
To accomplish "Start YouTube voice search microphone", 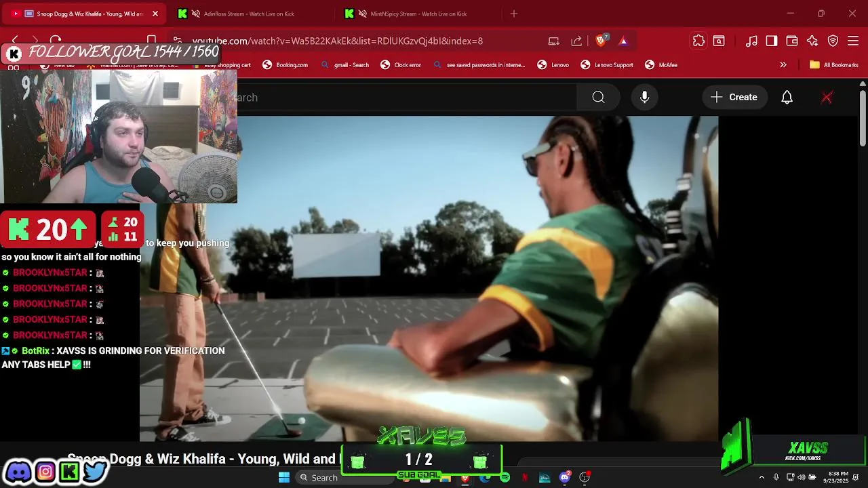I will (x=645, y=98).
